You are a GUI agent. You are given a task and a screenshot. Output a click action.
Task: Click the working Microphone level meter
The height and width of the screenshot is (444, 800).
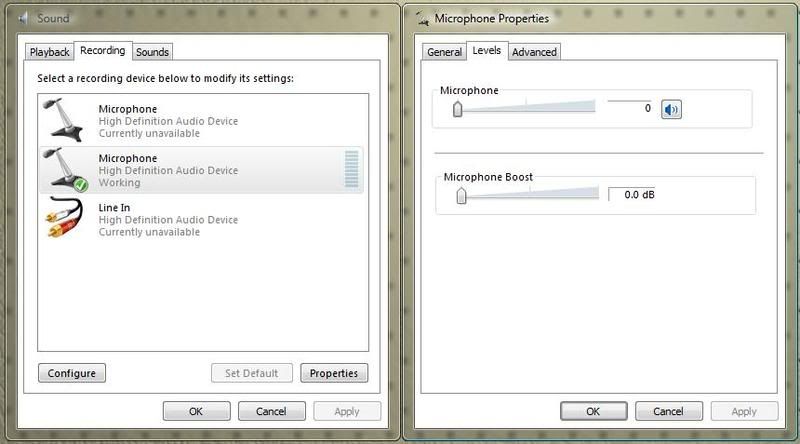(x=352, y=169)
